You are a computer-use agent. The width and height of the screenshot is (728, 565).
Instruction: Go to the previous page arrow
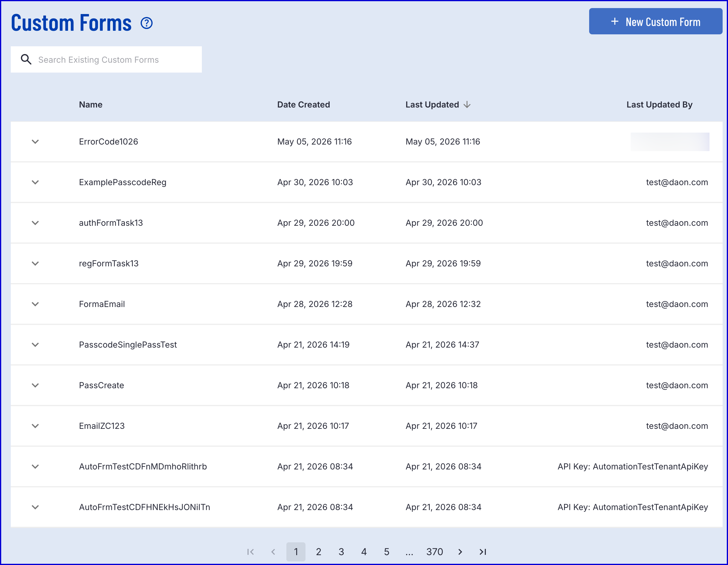pyautogui.click(x=273, y=552)
